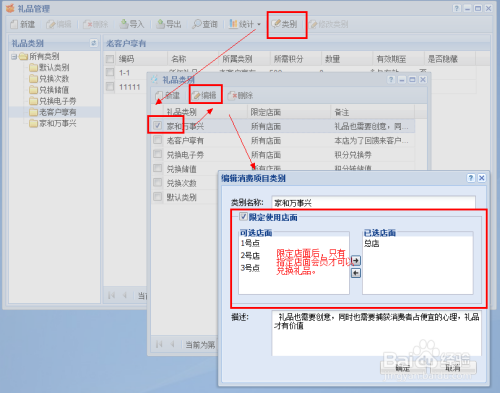Image resolution: width=500 pixels, height=393 pixels.
Task: Open the 统计 dropdown arrow
Action: [x=259, y=24]
